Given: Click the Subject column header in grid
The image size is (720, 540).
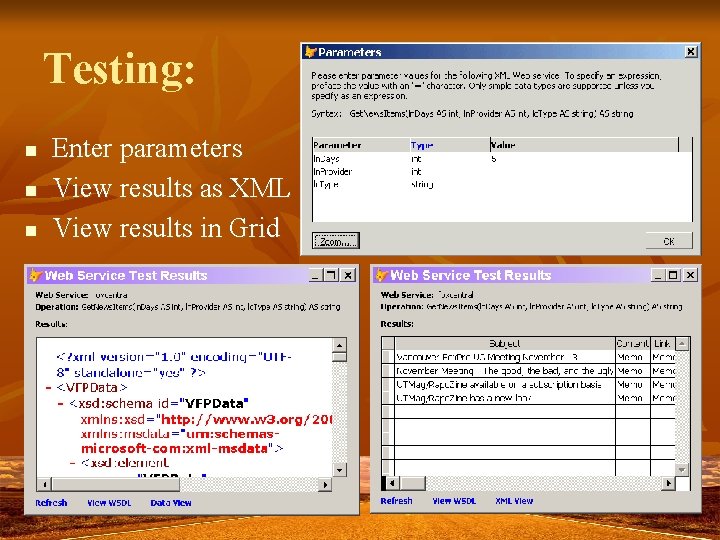Looking at the screenshot, I should point(505,343).
